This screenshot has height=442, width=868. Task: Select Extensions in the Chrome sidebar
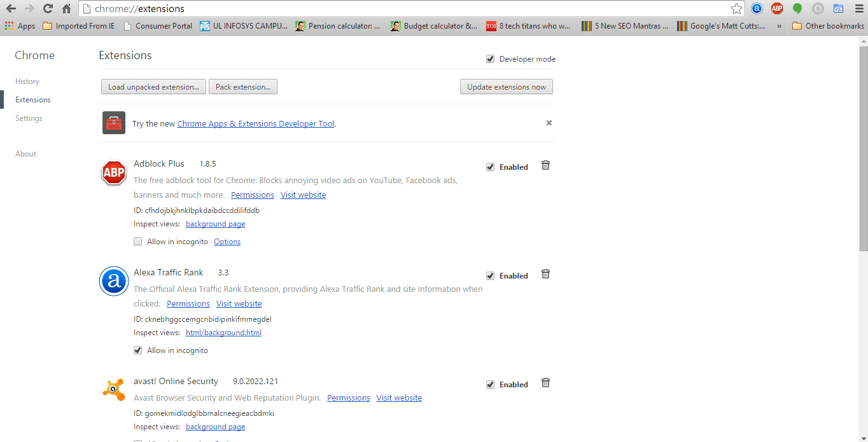coord(33,100)
